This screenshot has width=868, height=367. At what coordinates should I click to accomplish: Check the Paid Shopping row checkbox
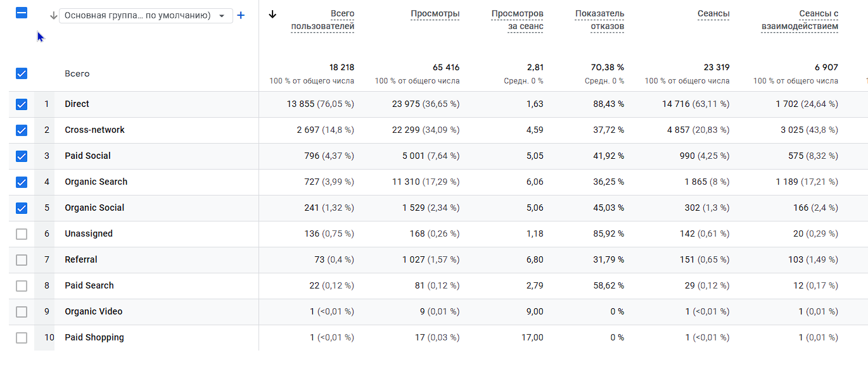(22, 338)
